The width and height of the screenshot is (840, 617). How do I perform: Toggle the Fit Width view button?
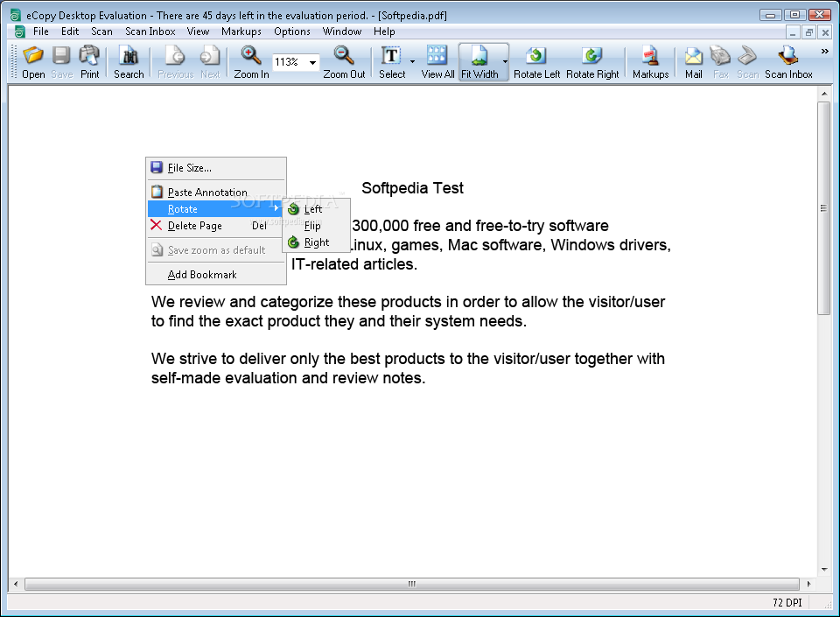[479, 62]
